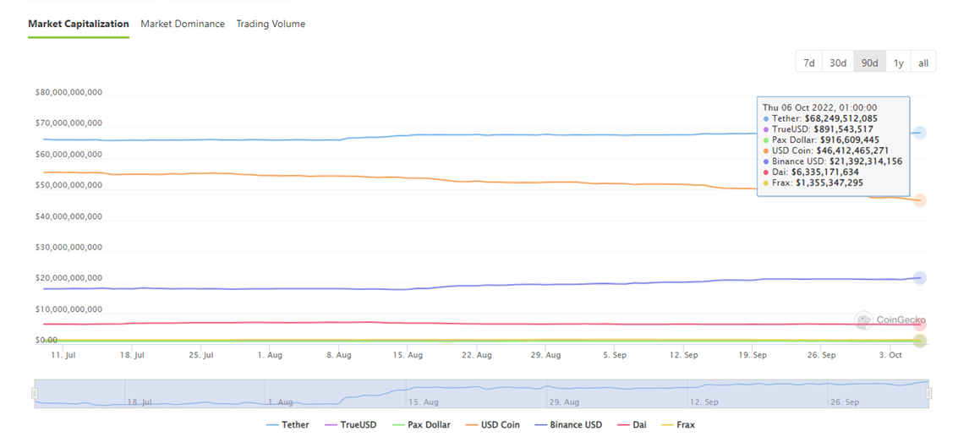
Task: Toggle Binance USD series in legend
Action: click(x=569, y=424)
